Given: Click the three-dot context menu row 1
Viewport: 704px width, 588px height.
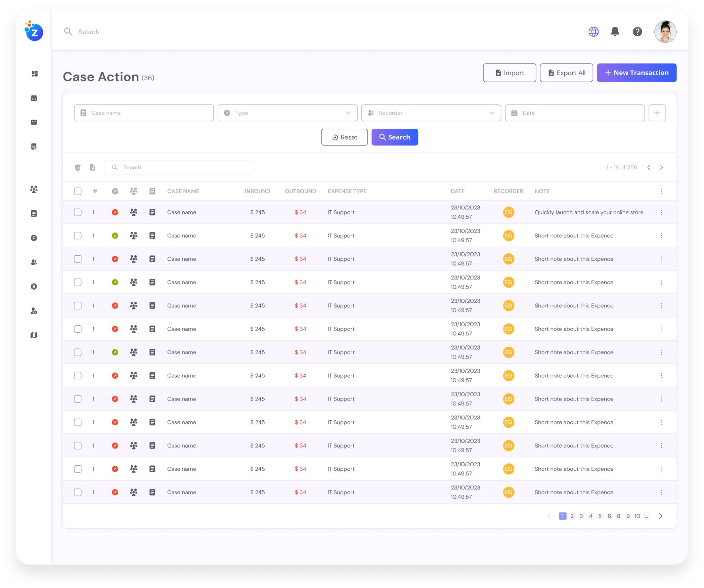Looking at the screenshot, I should [662, 212].
